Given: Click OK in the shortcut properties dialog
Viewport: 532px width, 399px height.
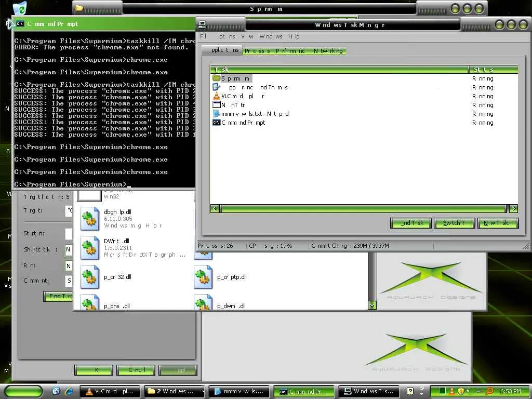Looking at the screenshot, I should [94, 370].
